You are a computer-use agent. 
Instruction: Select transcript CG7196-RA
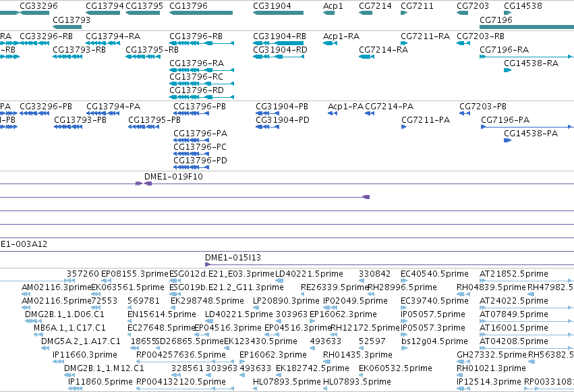click(527, 57)
